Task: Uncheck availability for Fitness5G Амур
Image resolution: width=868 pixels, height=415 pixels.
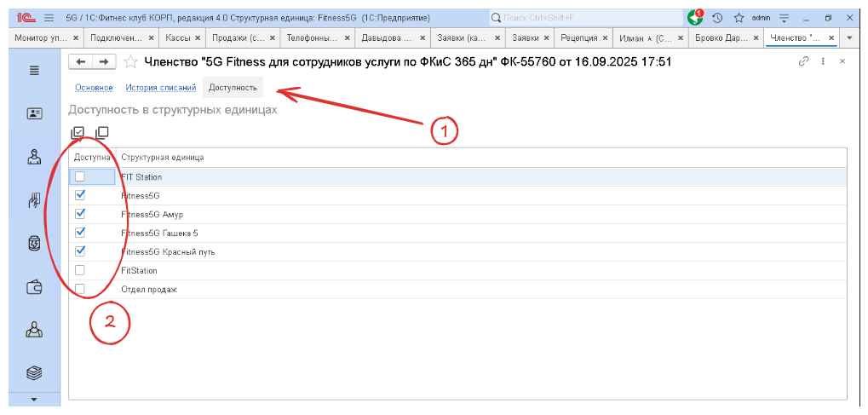Action: point(80,213)
